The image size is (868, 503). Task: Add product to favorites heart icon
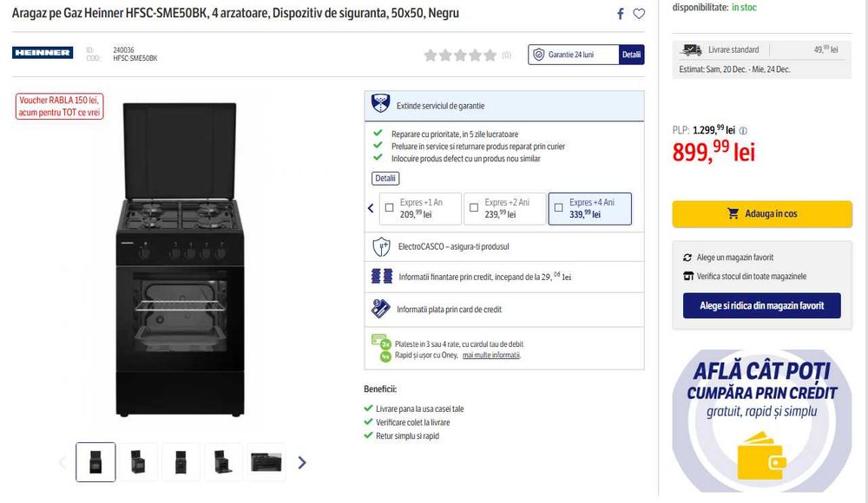[x=639, y=14]
